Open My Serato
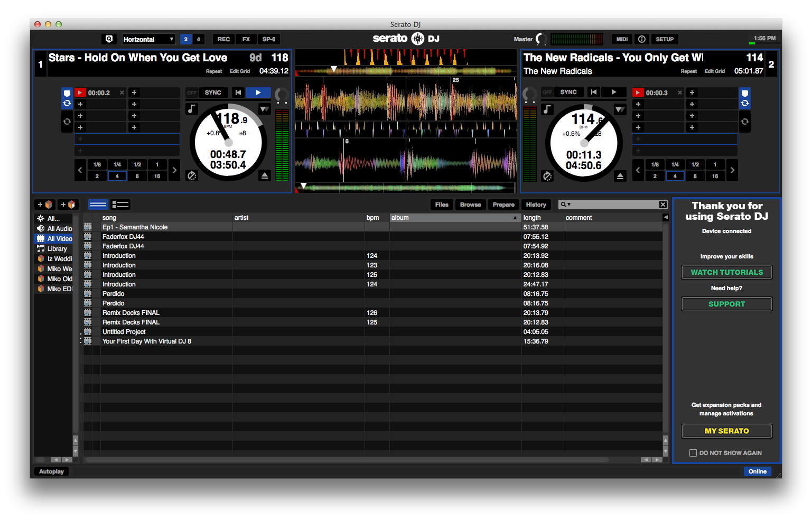Viewport: 812px width, 520px height. 727,431
